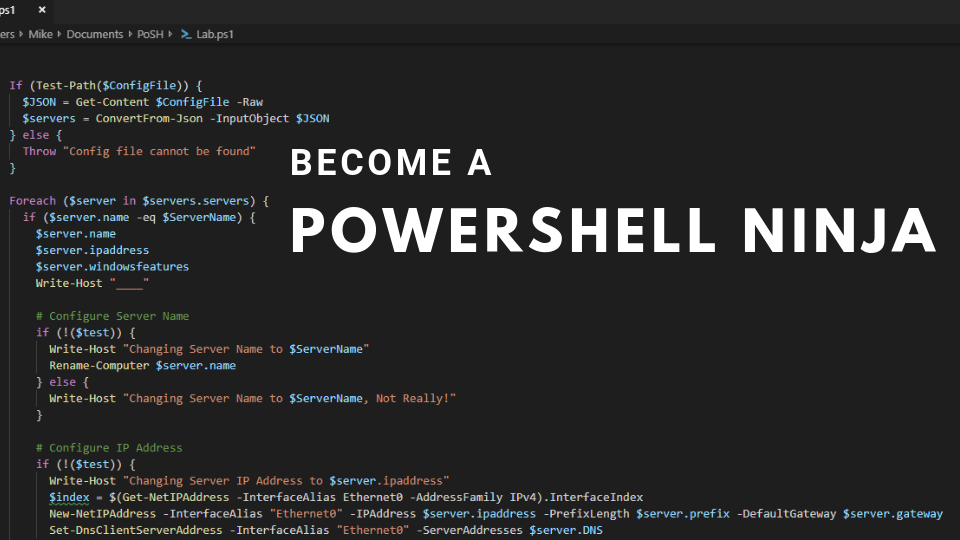Click the underlined $index variable
This screenshot has width=960, height=540.
coord(68,497)
